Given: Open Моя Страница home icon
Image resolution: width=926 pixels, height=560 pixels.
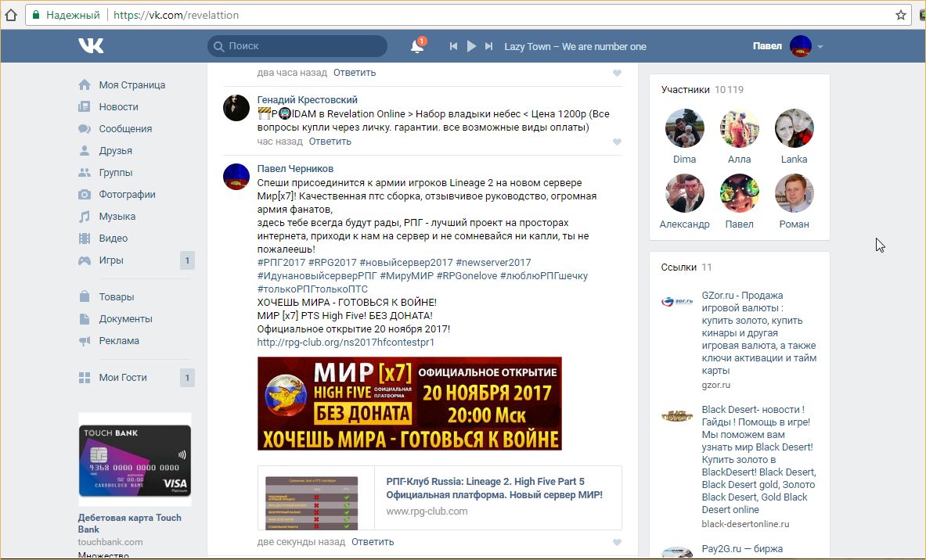Looking at the screenshot, I should point(85,85).
